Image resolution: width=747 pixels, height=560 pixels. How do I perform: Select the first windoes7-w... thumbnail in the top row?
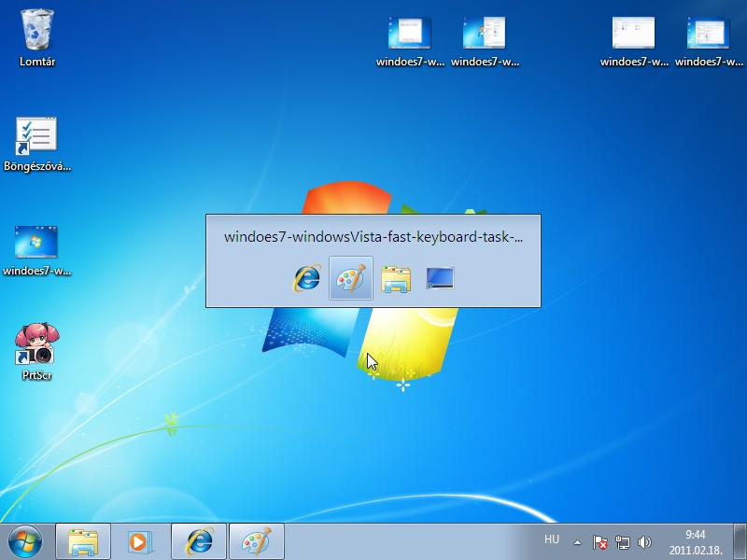pyautogui.click(x=410, y=41)
